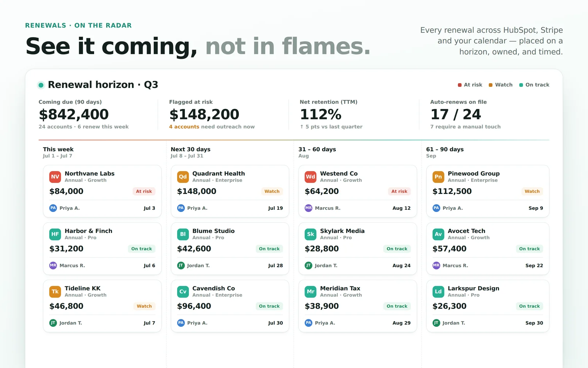Viewport: 588px width, 368px height.
Task: Click Priya A. avatar on Meridian Tax card
Action: [308, 323]
